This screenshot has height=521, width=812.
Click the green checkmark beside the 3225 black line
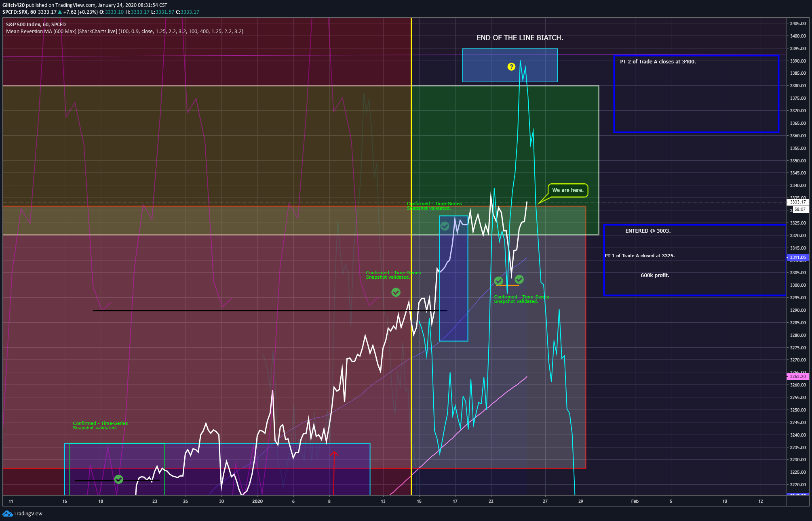118,479
